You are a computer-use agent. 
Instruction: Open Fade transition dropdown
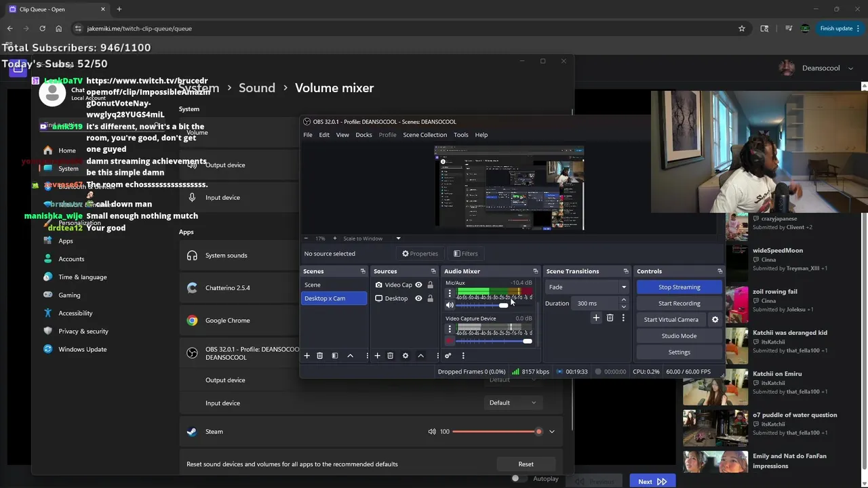587,287
